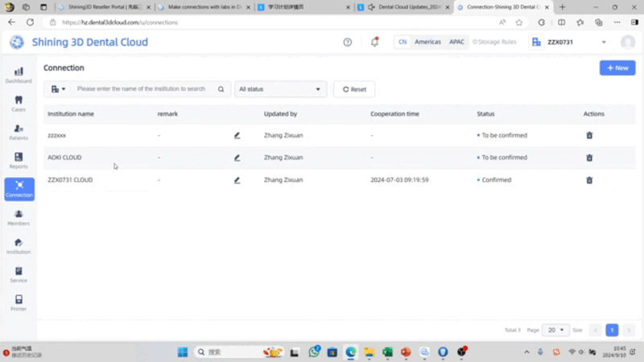644x362 pixels.
Task: Click the ZZX0731 CLOUD institution name
Action: coord(70,179)
